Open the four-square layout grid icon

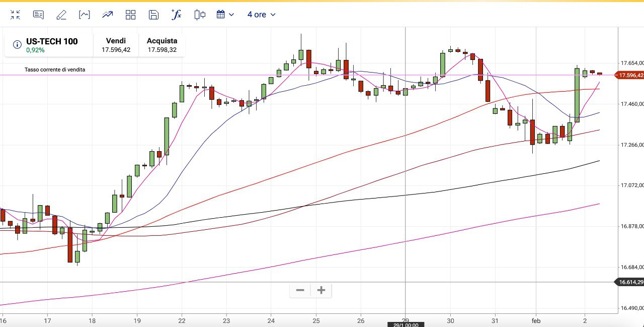131,15
